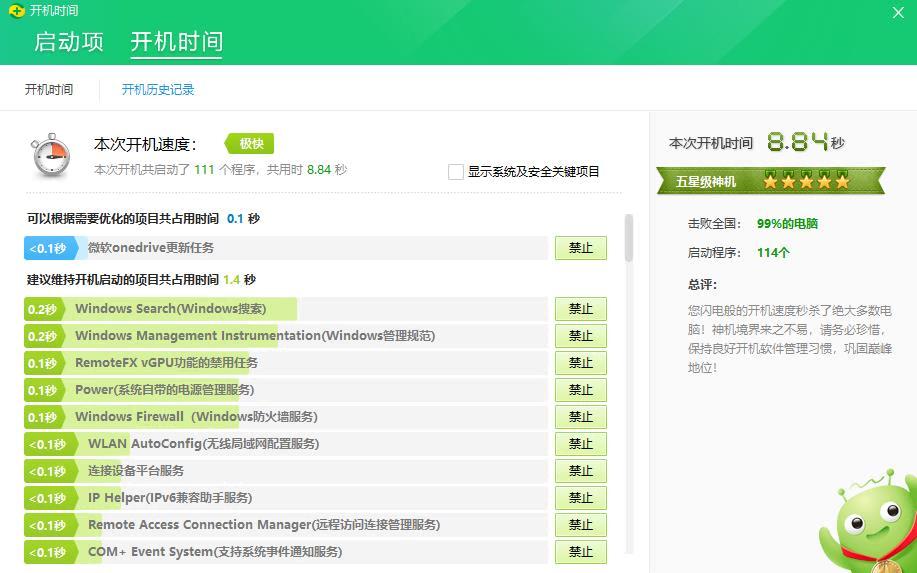The width and height of the screenshot is (917, 573).
Task: Select the 开机时间 main tab
Action: pos(176,42)
